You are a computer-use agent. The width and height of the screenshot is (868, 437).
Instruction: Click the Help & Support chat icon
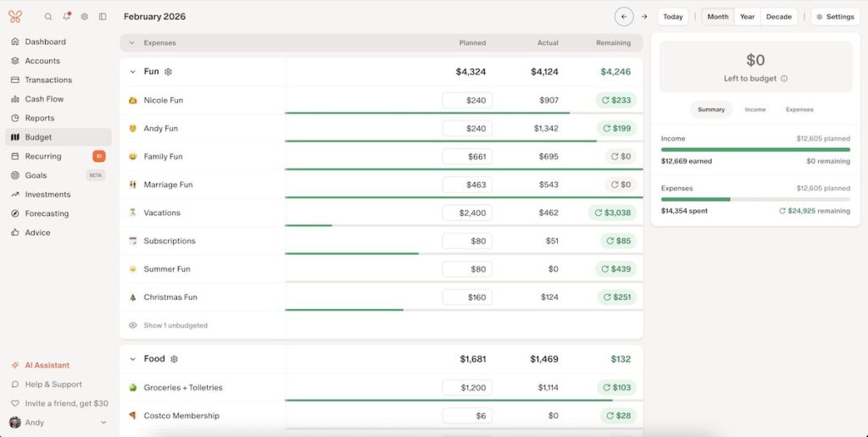[15, 384]
